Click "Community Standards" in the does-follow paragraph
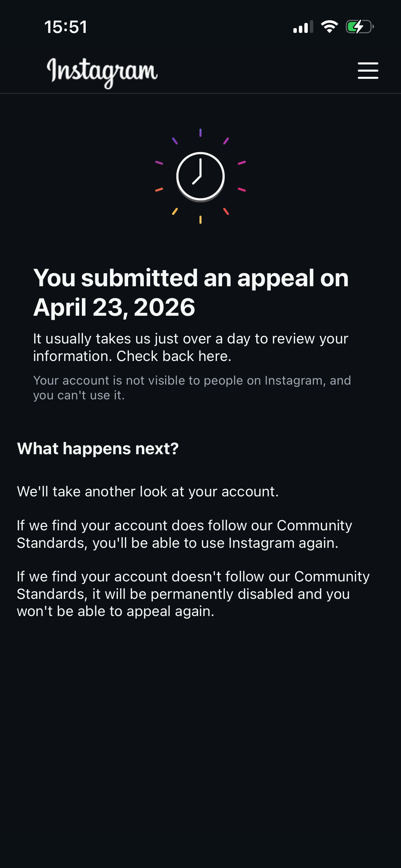The width and height of the screenshot is (401, 868). point(314,526)
